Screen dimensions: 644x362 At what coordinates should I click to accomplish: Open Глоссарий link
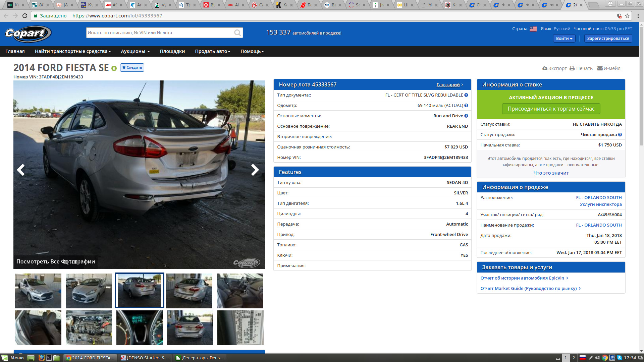448,85
